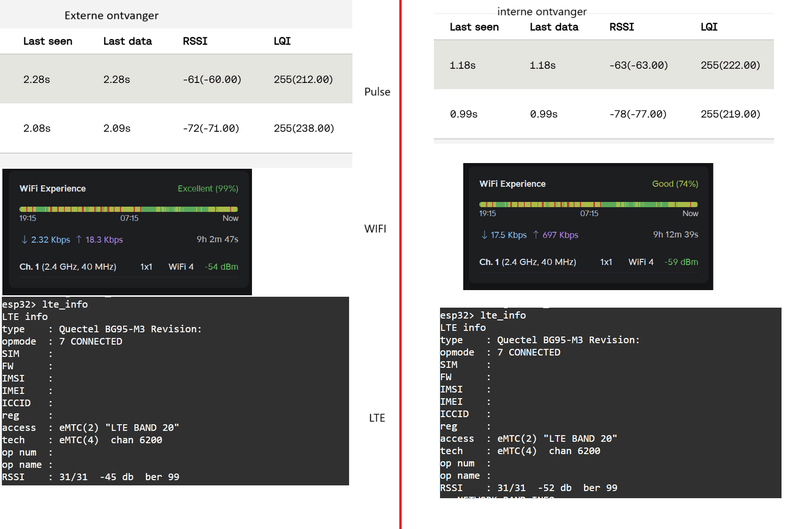Click Ch. 1 (2.4 GHz, 40 MHz) in Good card
Image resolution: width=800 pixels, height=529 pixels.
(x=528, y=262)
